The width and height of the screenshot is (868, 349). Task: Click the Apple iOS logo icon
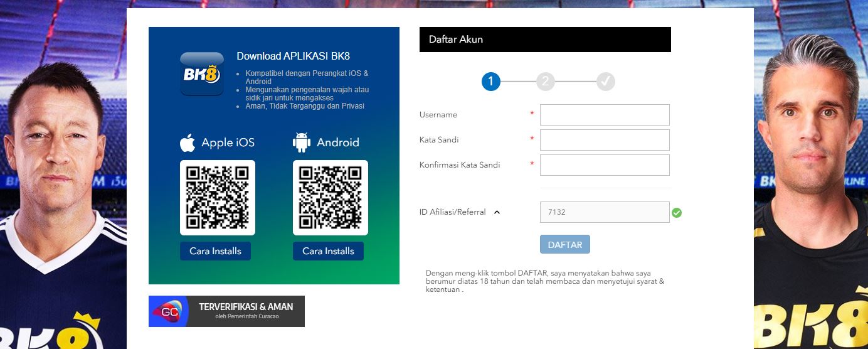pos(188,142)
